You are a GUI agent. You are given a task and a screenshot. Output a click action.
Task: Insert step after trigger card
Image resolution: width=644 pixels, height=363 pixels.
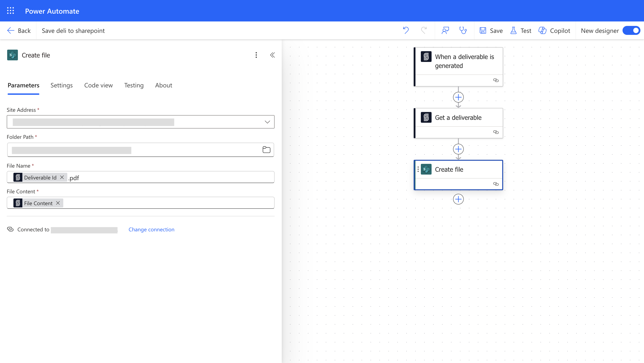pos(458,97)
